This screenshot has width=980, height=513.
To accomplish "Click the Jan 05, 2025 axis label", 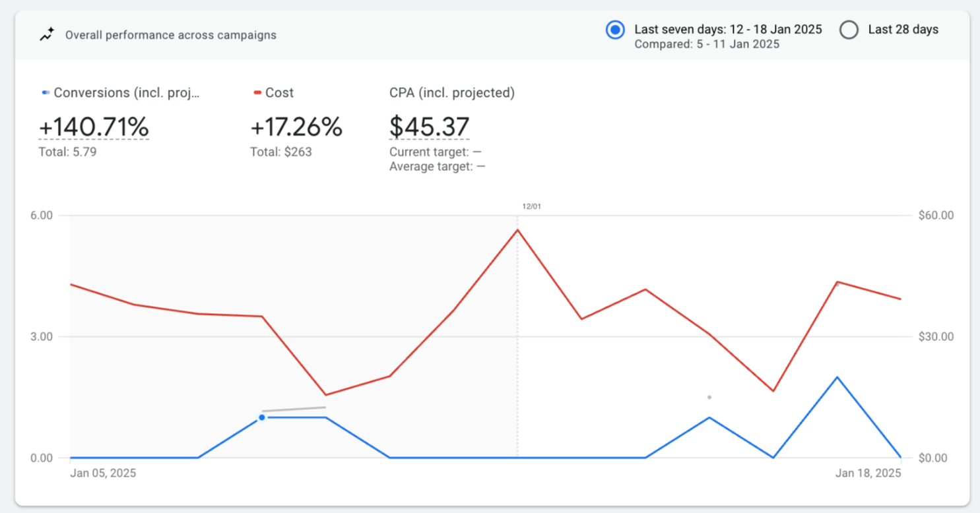I will click(103, 473).
